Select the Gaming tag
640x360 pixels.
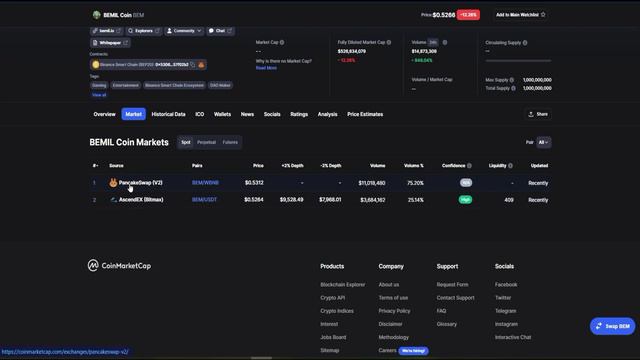pos(99,85)
